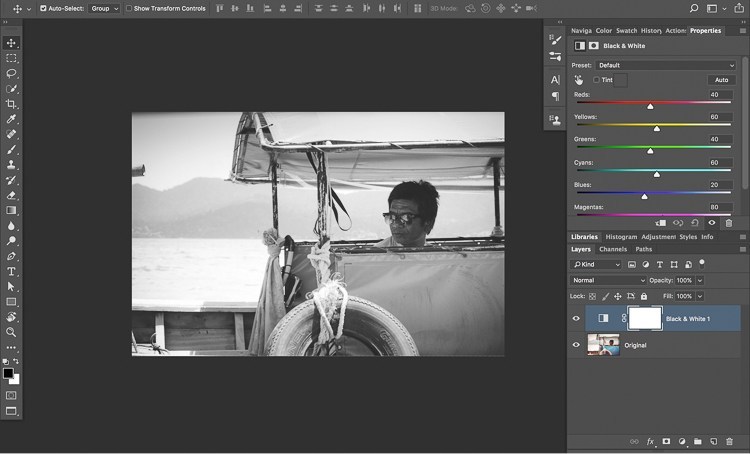Open the Normal blend mode dropdown
Viewport: 750px width, 454px height.
coord(608,280)
